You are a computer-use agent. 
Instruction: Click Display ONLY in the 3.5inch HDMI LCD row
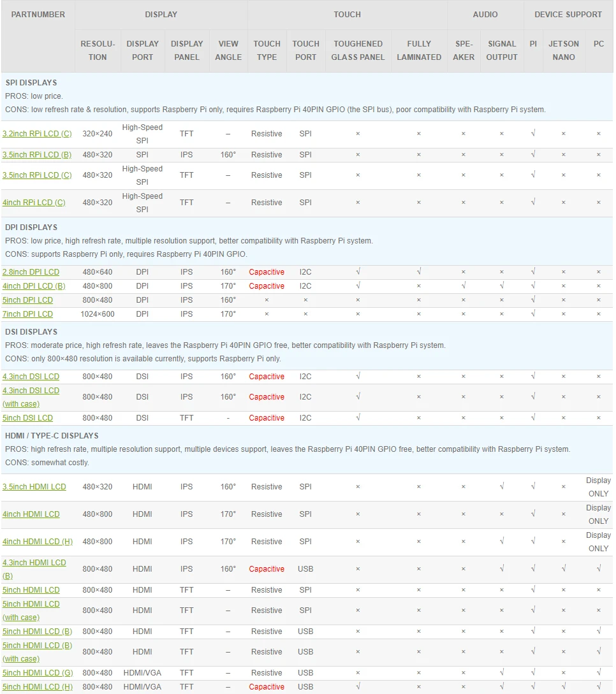click(x=599, y=487)
